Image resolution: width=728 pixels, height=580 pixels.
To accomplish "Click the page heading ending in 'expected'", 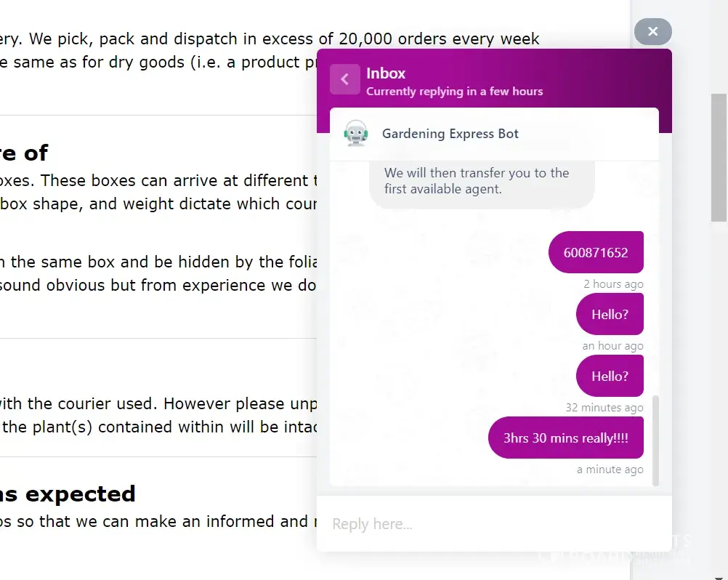I will pyautogui.click(x=68, y=494).
